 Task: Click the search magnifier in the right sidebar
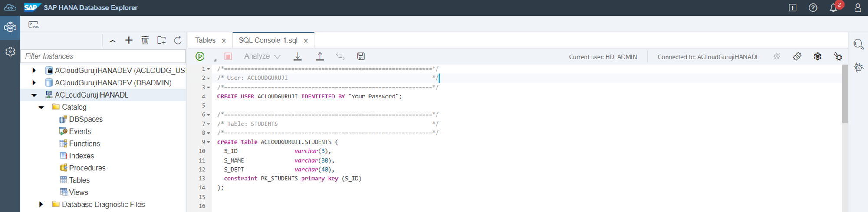pos(858,44)
